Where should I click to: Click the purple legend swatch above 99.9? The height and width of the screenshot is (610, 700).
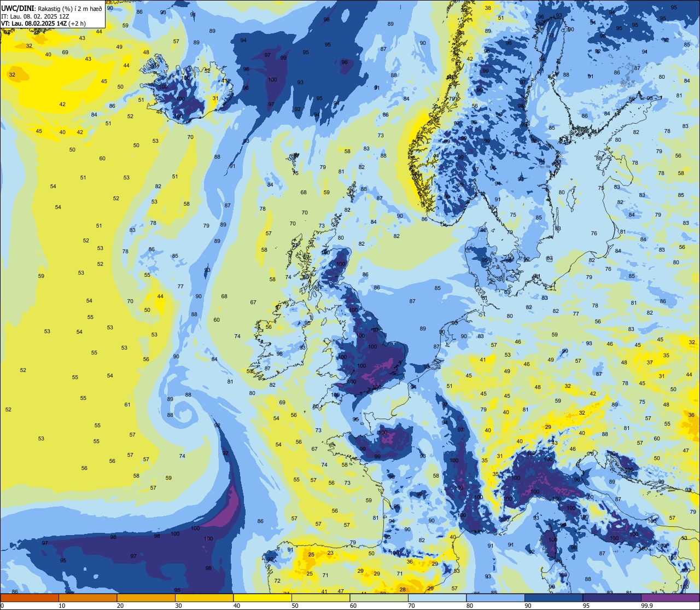point(670,597)
